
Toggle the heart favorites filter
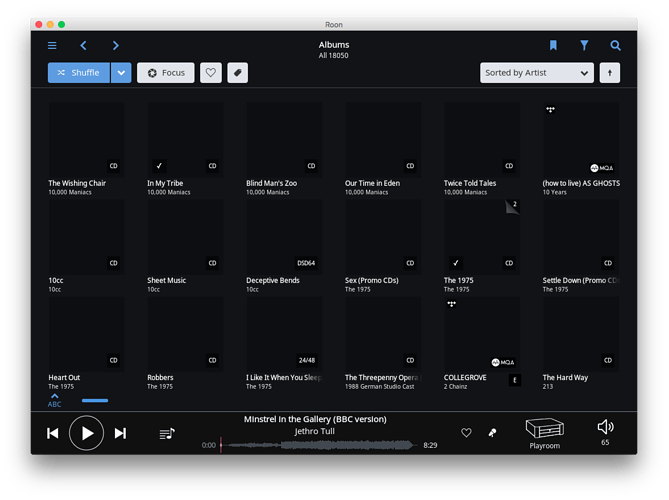(x=211, y=73)
